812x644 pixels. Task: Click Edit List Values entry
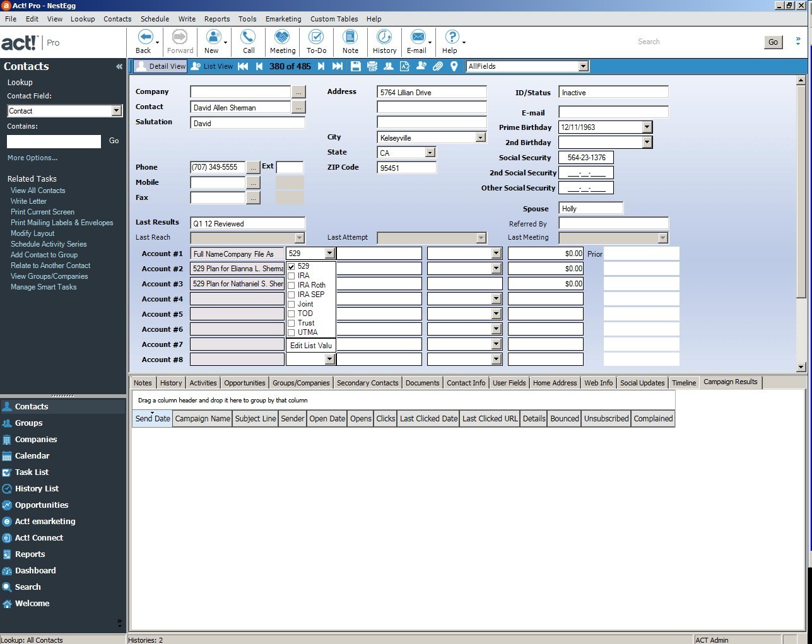pyautogui.click(x=311, y=346)
